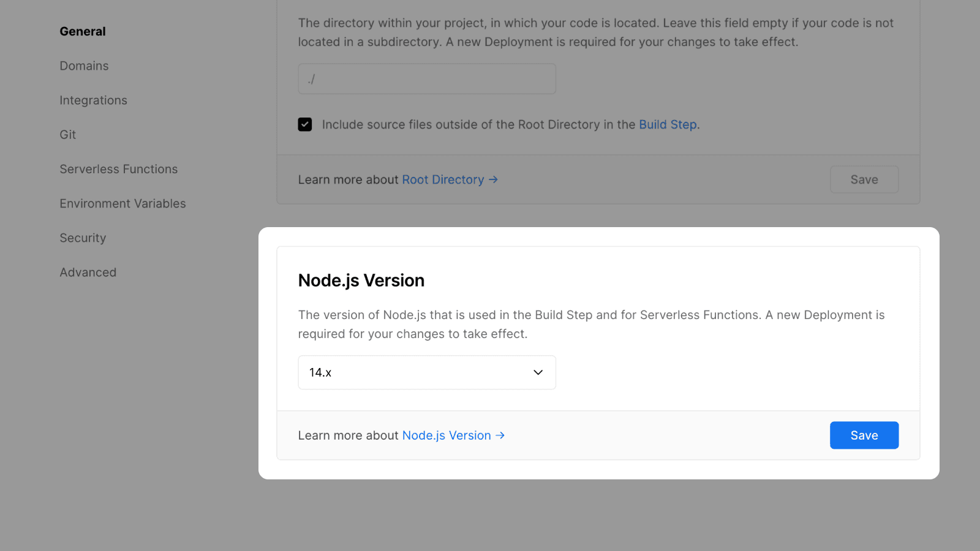Select the Security settings section
This screenshot has width=980, height=551.
[x=83, y=238]
